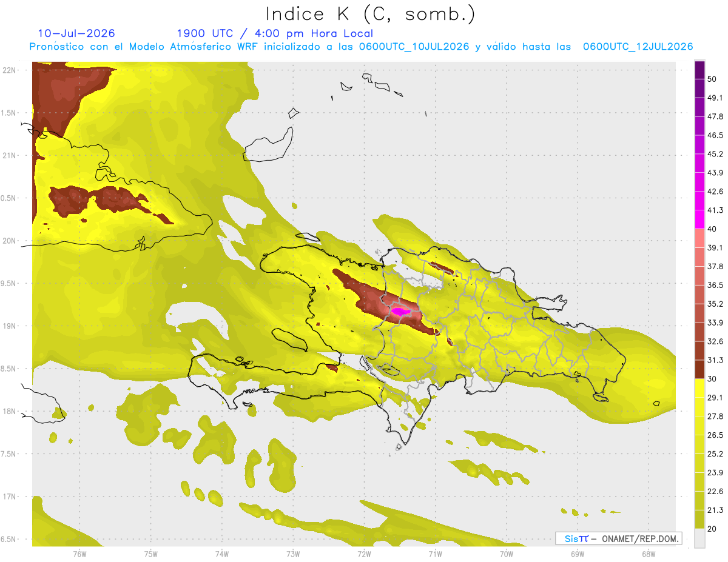
Task: Click the '50' colorbar value
Action: click(712, 79)
